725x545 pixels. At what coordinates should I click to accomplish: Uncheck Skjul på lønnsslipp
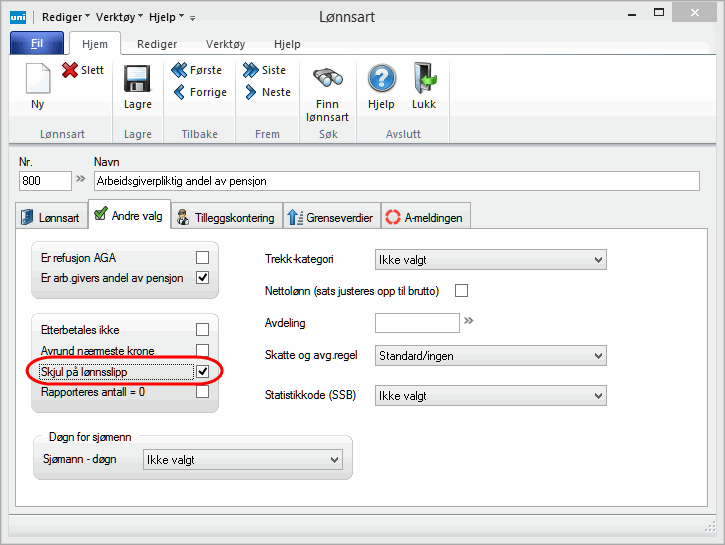203,372
